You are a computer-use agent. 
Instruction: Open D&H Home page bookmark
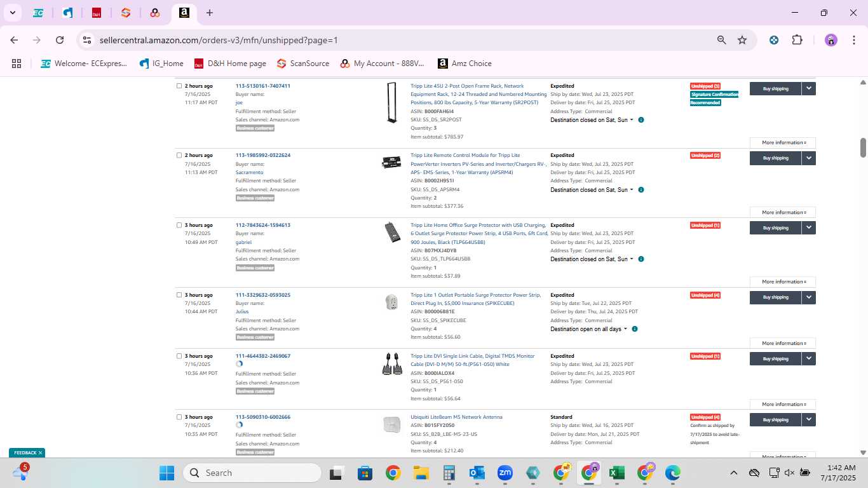230,64
